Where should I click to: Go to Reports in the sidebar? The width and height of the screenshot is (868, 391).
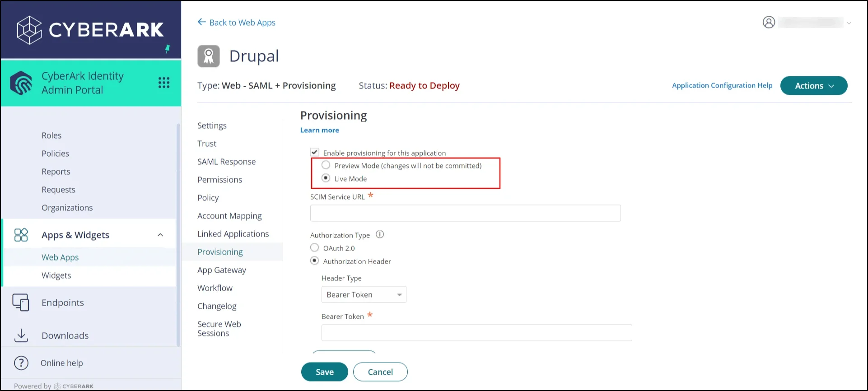click(56, 172)
